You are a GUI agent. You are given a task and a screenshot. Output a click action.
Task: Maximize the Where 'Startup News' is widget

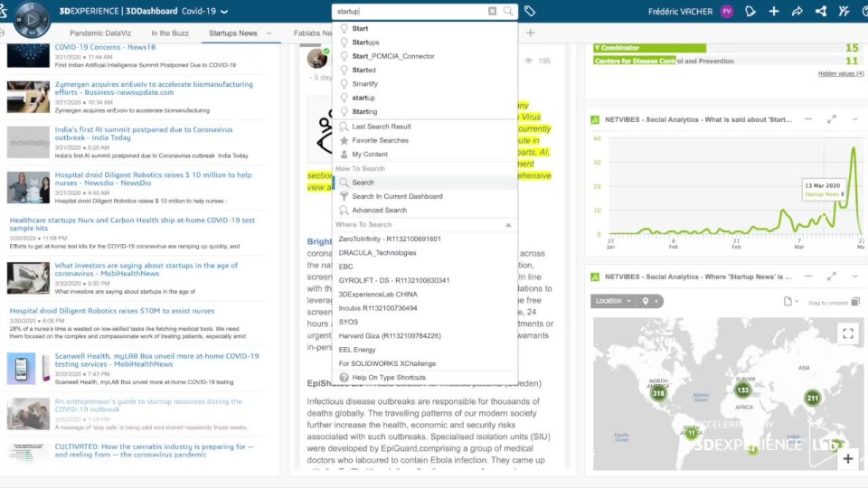coord(832,277)
